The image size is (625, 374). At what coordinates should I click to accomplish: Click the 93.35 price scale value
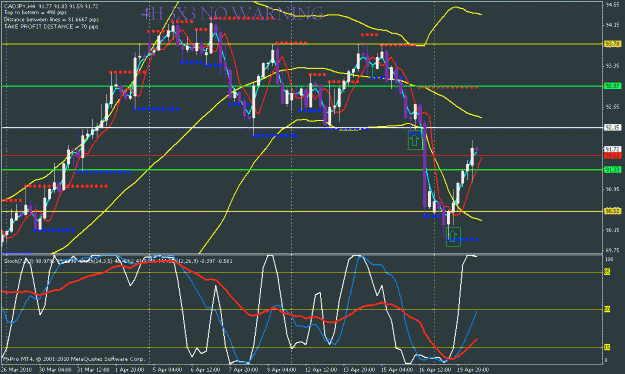click(612, 66)
